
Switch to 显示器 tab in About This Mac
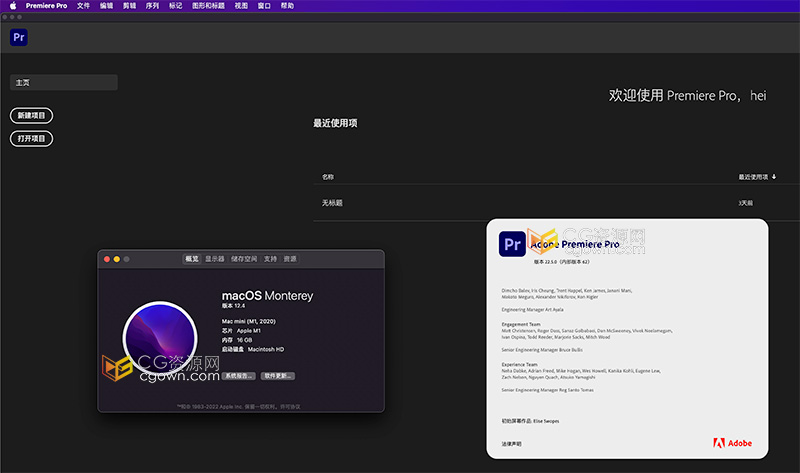[215, 259]
